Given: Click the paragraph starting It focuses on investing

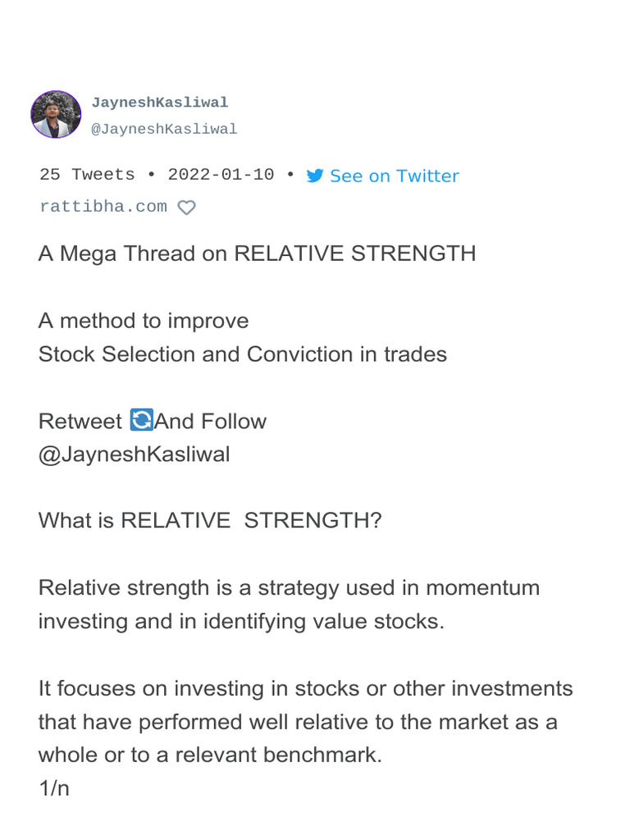Looking at the screenshot, I should tap(306, 722).
